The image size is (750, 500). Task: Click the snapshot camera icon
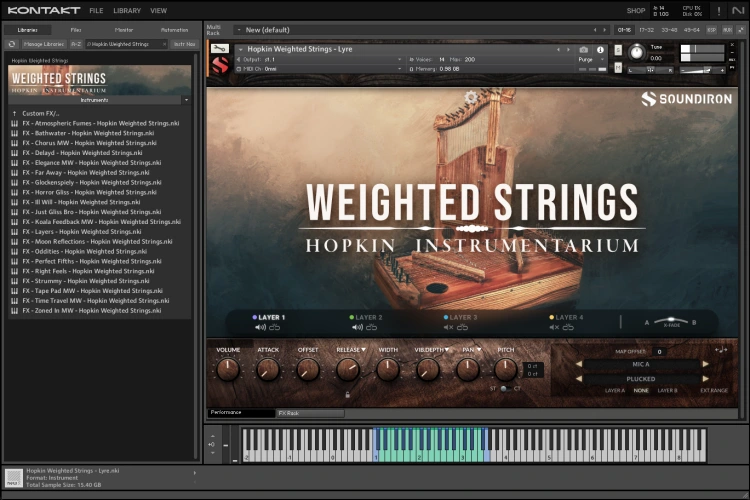(584, 49)
